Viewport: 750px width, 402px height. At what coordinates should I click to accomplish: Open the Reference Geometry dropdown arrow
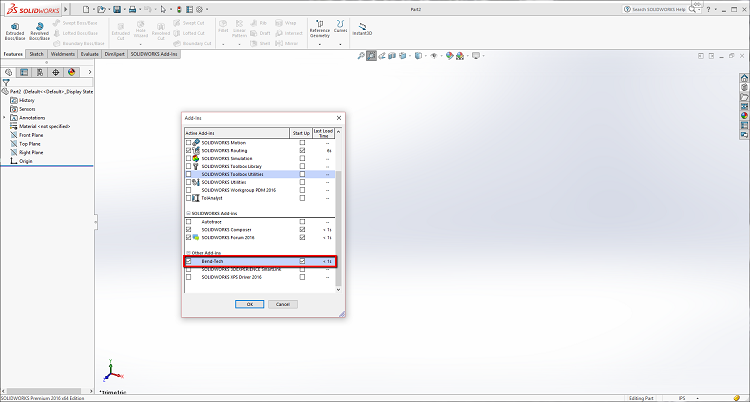tap(320, 44)
